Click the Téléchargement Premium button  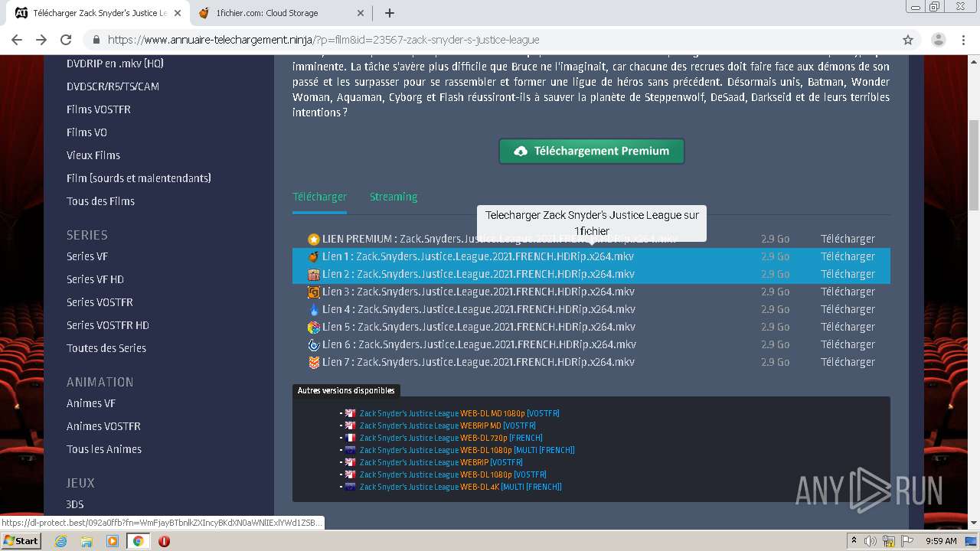tap(592, 151)
